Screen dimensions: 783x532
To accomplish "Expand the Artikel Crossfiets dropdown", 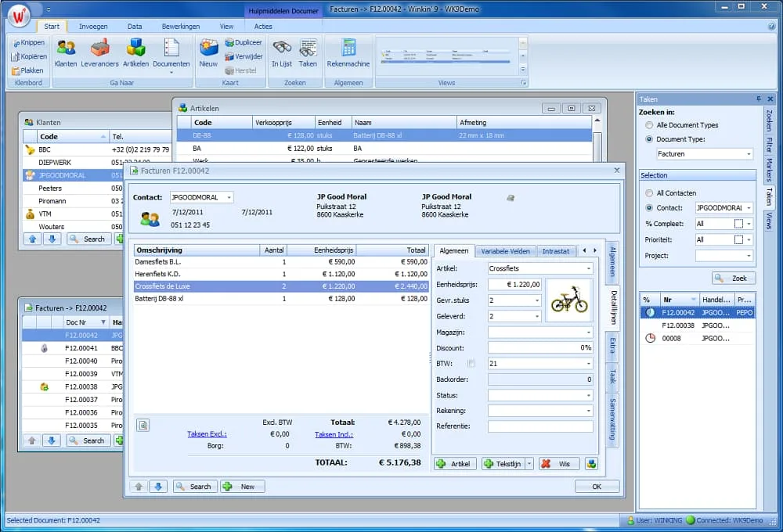I will [x=589, y=268].
